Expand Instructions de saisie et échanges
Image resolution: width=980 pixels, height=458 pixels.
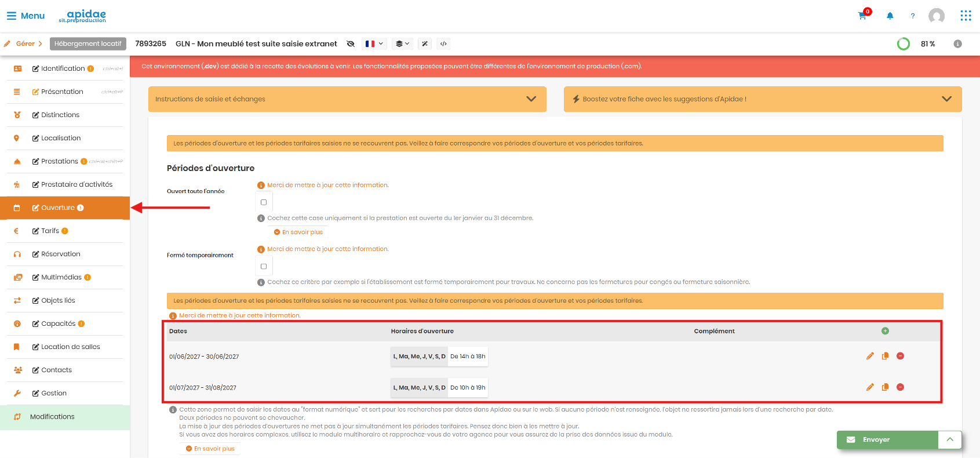(347, 99)
